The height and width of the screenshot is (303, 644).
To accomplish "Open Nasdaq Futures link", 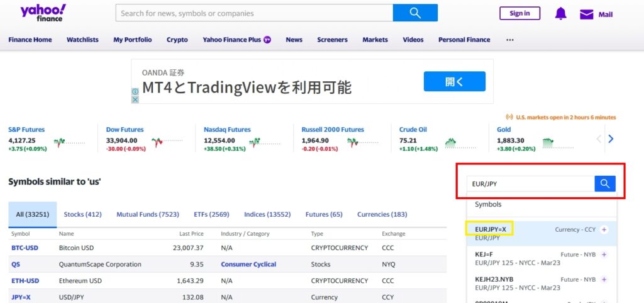I will tap(227, 130).
